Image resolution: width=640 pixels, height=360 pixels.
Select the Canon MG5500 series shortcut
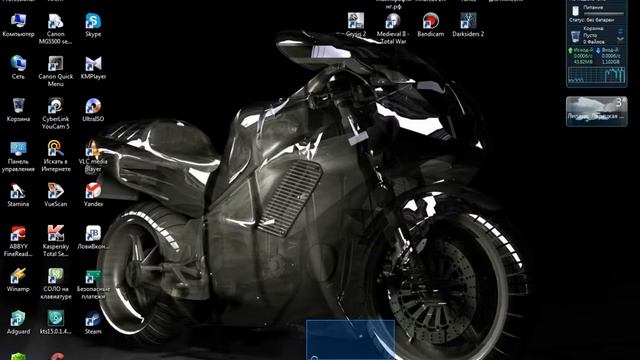click(x=56, y=29)
